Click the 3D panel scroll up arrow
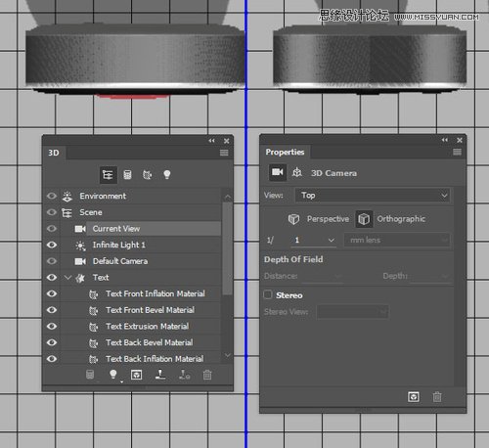This screenshot has height=448, width=489. [228, 197]
